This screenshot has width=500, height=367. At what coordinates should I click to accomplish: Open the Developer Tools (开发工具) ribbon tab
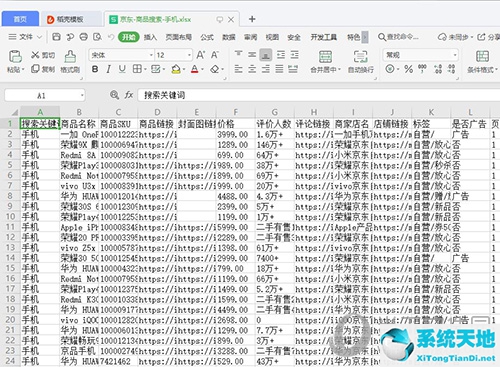(x=323, y=37)
